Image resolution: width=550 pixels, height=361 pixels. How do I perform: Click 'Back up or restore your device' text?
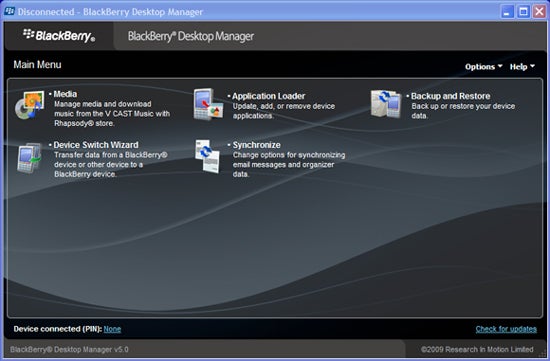(463, 106)
